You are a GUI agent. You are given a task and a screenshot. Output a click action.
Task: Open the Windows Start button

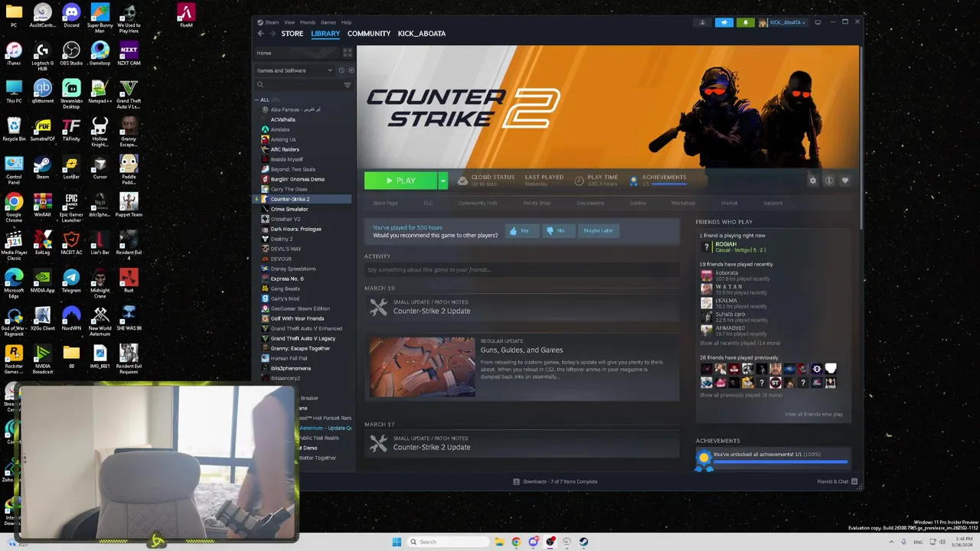point(397,542)
